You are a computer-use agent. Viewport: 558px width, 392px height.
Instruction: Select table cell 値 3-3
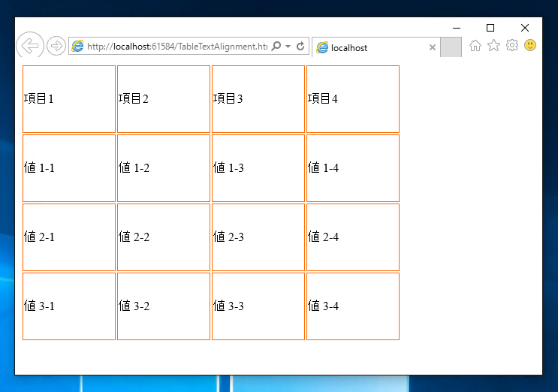click(x=258, y=306)
